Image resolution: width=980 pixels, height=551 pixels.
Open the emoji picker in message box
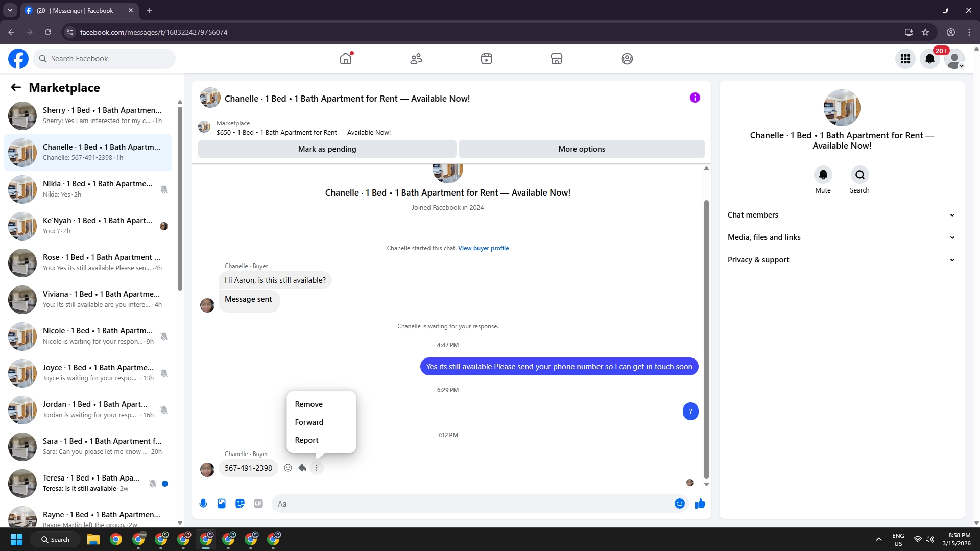(680, 504)
